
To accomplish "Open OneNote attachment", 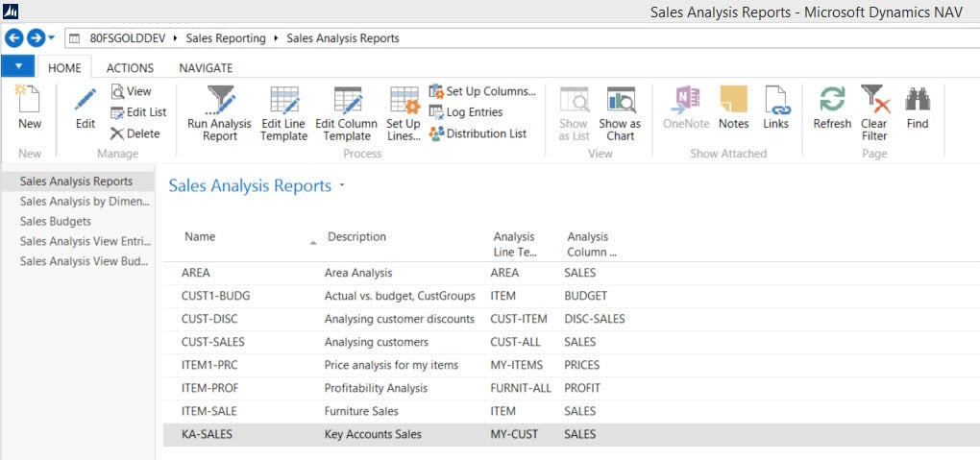I will 687,109.
